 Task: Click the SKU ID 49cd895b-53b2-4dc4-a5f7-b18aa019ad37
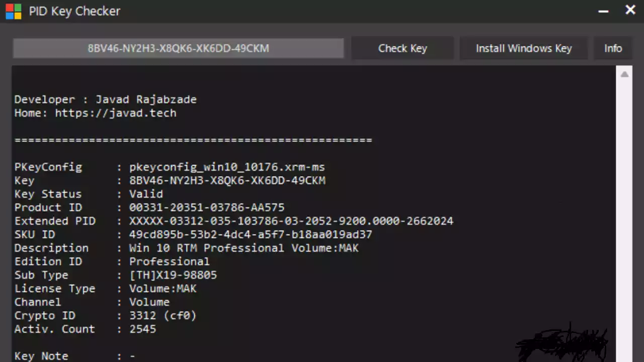tap(251, 235)
